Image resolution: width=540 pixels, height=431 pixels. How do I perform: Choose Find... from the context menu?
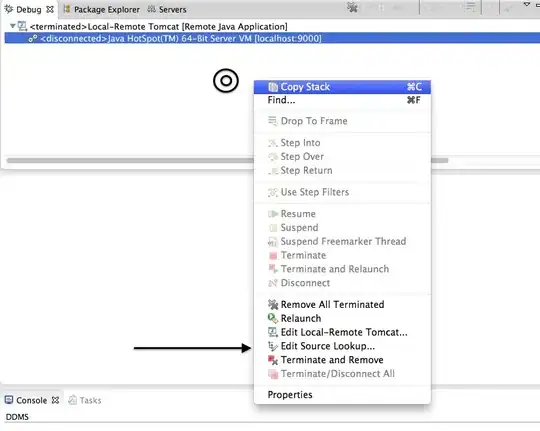342,100
